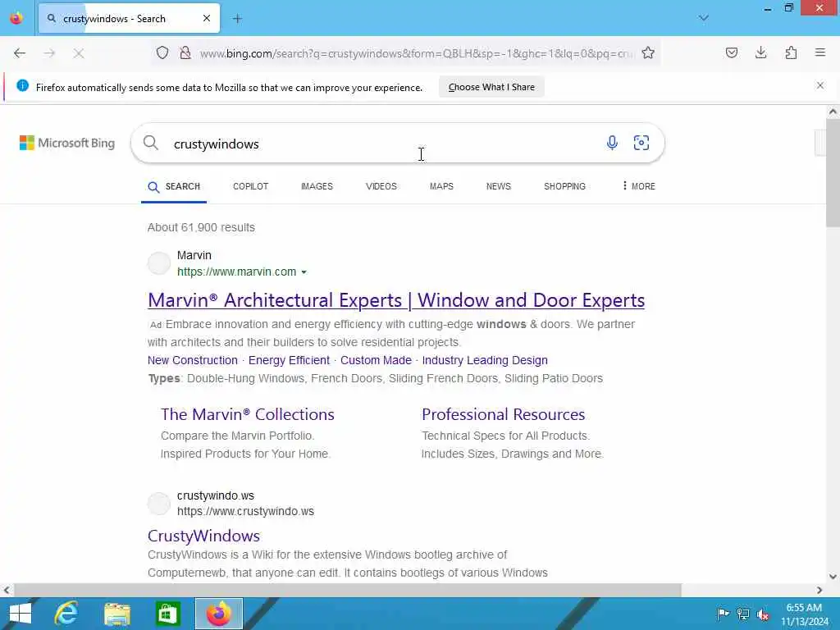Open the Extensions puzzle icon
This screenshot has width=840, height=630.
click(791, 52)
